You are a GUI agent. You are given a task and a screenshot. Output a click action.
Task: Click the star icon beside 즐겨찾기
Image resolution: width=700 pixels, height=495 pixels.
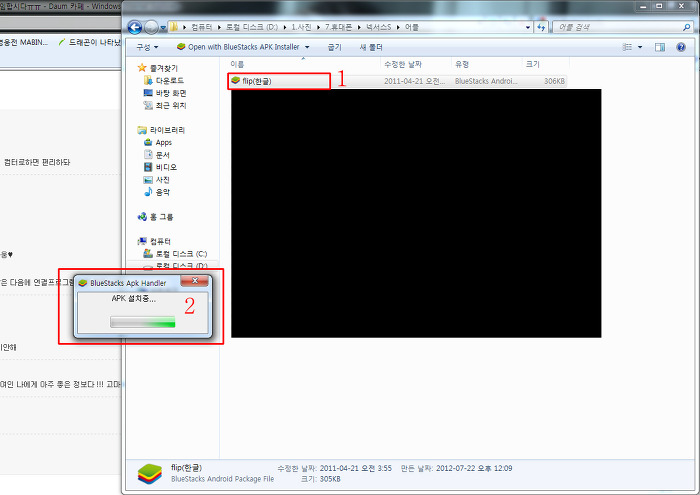coord(142,67)
